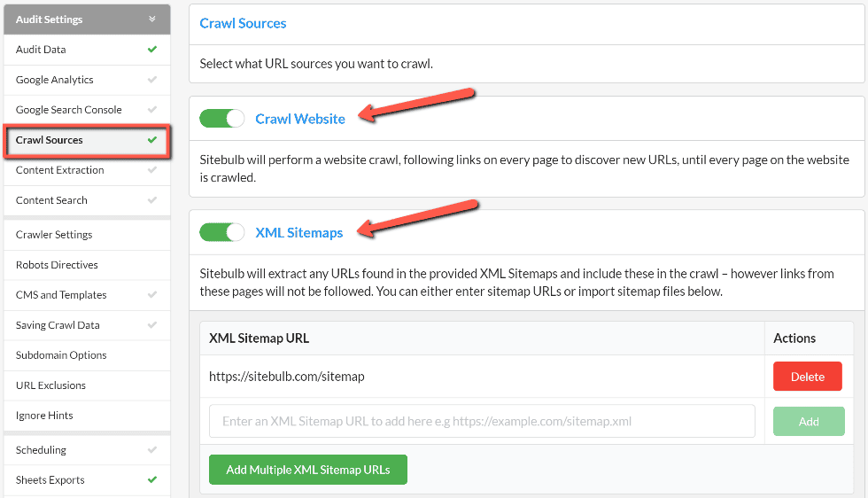This screenshot has height=498, width=868.
Task: Click the Audit Settings header label
Action: (49, 19)
